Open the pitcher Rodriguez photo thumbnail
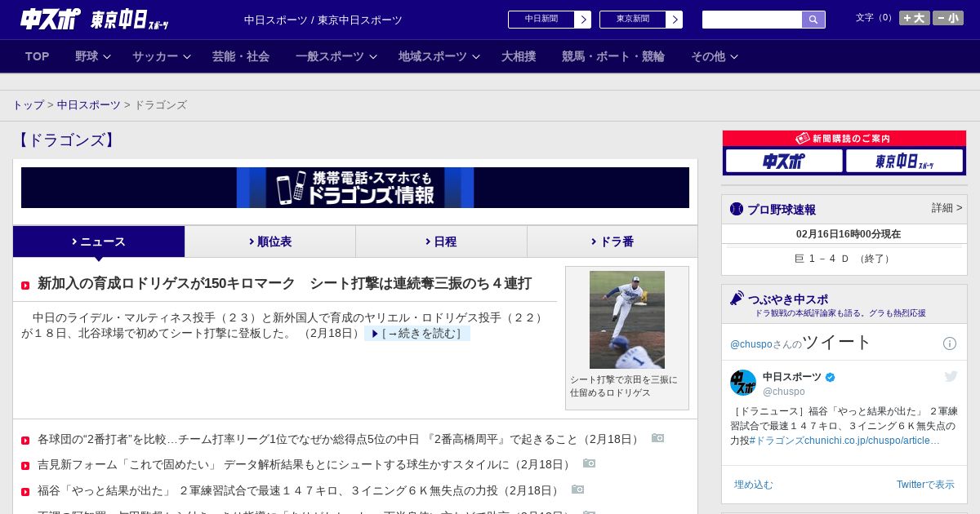This screenshot has height=514, width=980. point(627,320)
